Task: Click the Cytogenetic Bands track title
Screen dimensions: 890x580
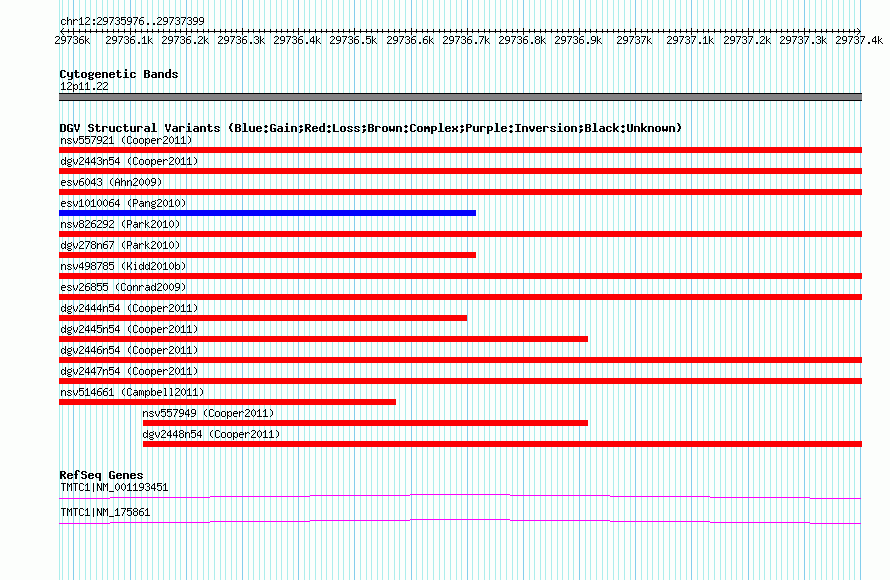Action: coord(119,74)
